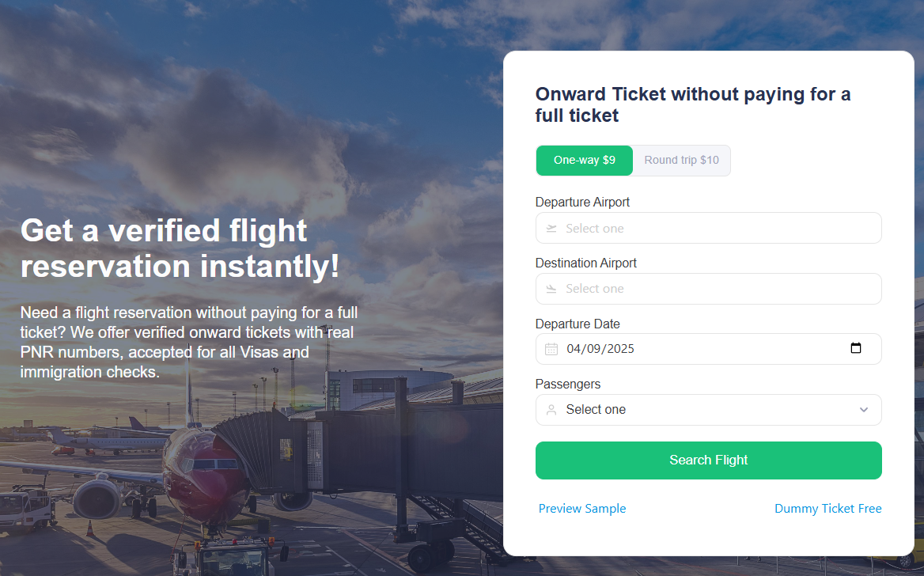The image size is (924, 576).
Task: Click the Destination Airport label
Action: tap(585, 263)
